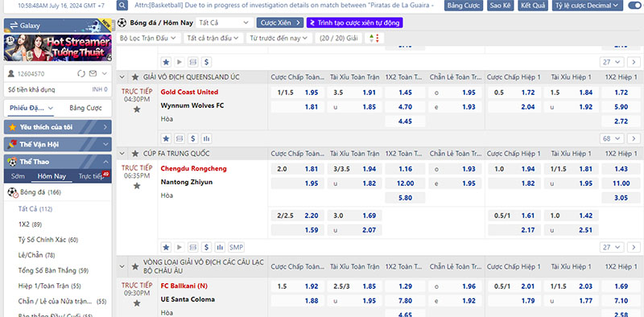Screen dimensions: 644x317
Task: Open Yêu thích của tôi favorites menu
Action: [x=58, y=127]
